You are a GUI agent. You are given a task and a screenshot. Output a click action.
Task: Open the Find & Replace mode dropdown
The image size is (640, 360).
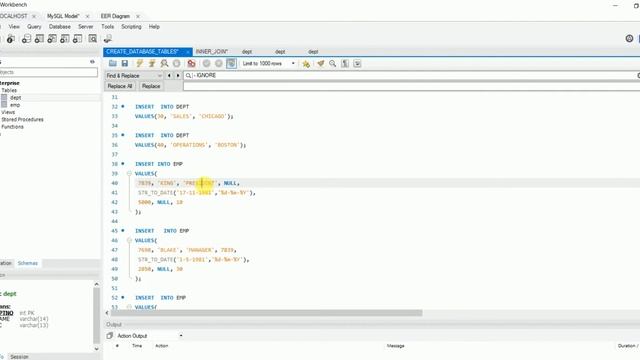134,76
